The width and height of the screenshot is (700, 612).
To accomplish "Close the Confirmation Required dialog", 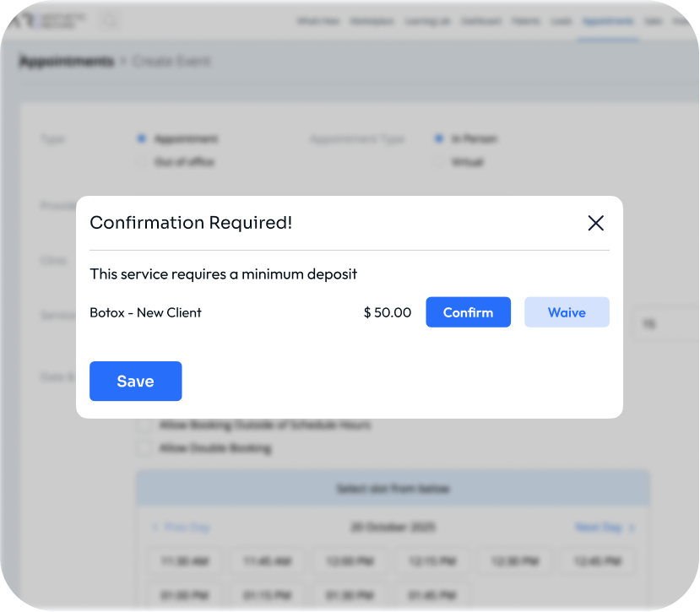I will click(x=595, y=223).
